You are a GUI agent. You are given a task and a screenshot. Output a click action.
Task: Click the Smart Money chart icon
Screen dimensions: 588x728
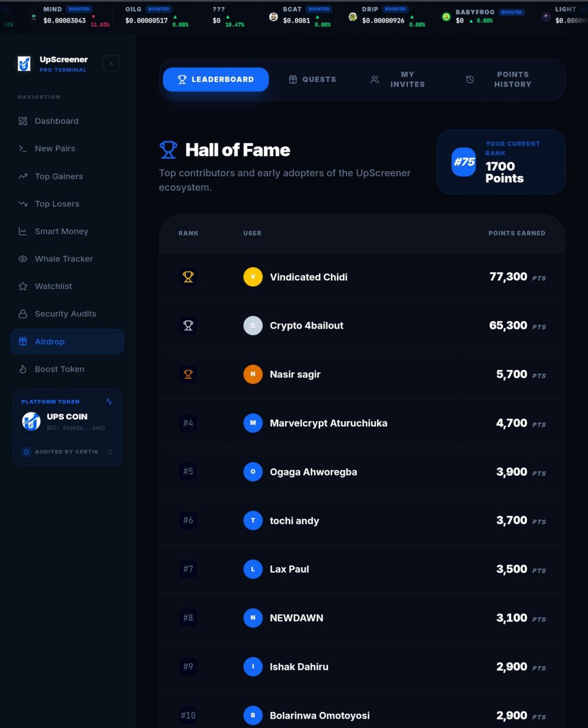coord(23,231)
